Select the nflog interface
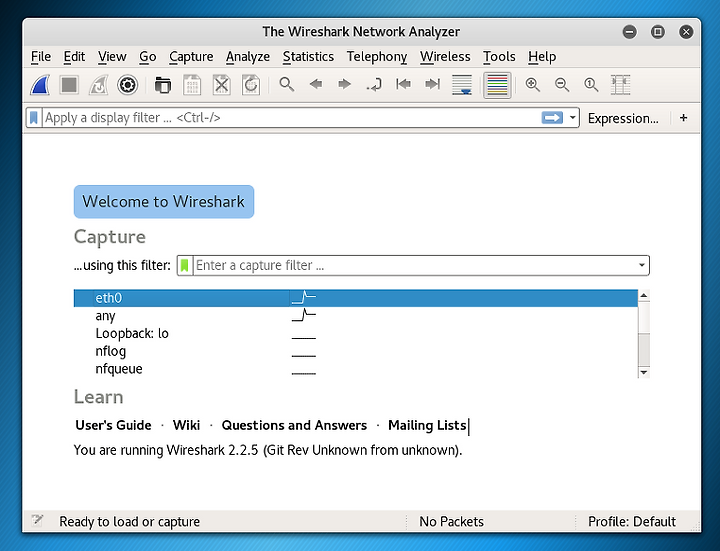This screenshot has height=551, width=720. point(356,351)
